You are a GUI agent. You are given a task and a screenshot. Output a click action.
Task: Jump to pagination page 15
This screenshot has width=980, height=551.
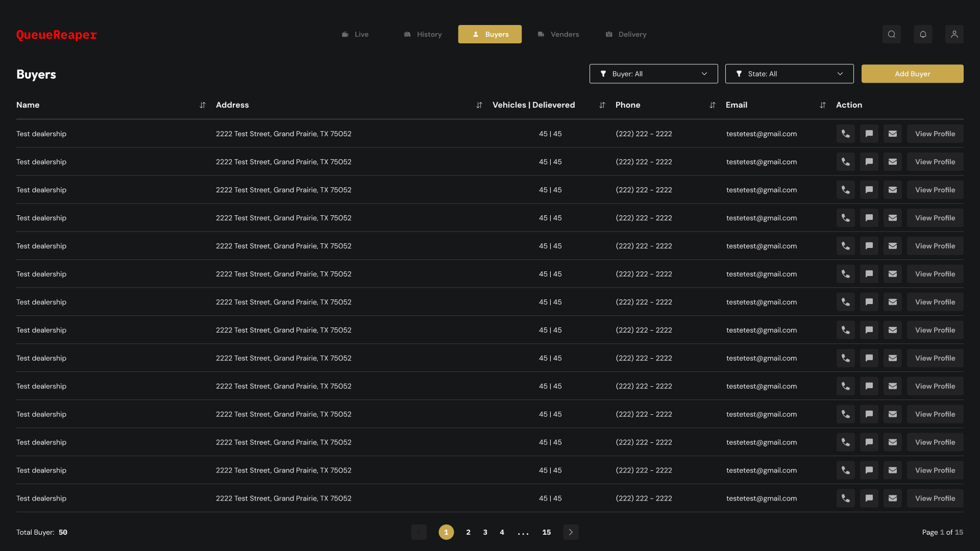pyautogui.click(x=546, y=532)
